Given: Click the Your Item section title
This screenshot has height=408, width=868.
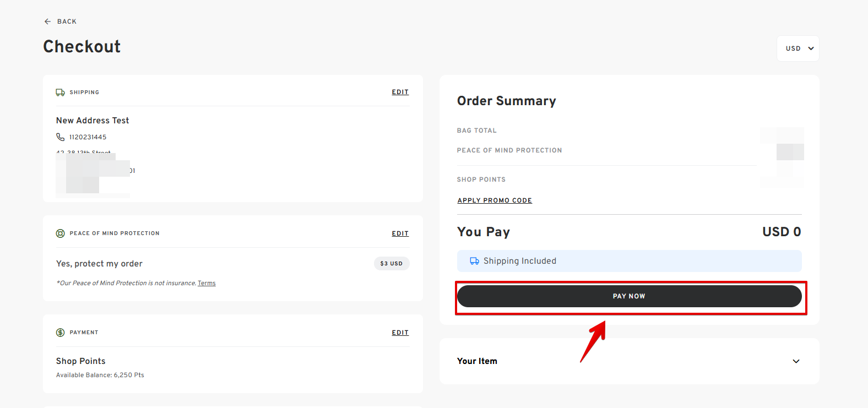Looking at the screenshot, I should [477, 361].
